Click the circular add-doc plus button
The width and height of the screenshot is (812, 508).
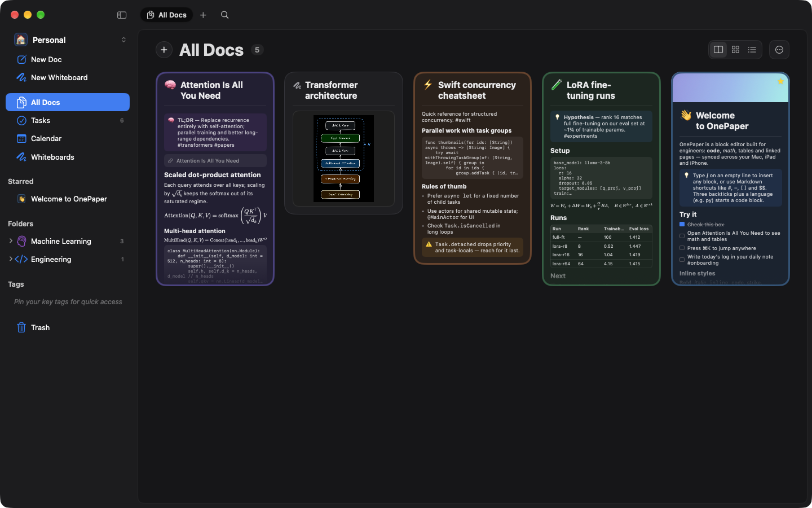coord(164,50)
